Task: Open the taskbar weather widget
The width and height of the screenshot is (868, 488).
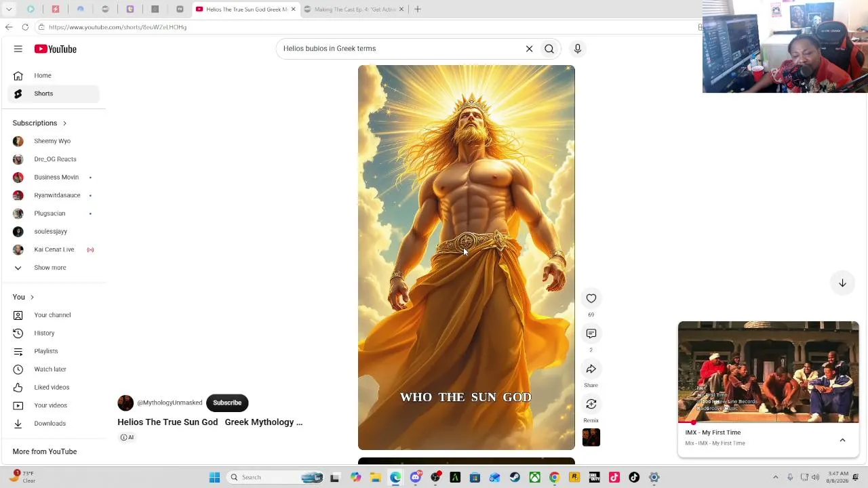Action: 22,477
